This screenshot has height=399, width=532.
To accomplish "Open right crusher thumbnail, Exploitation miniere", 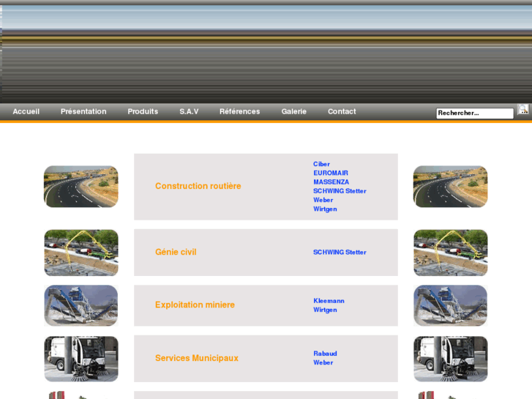I will 451,305.
